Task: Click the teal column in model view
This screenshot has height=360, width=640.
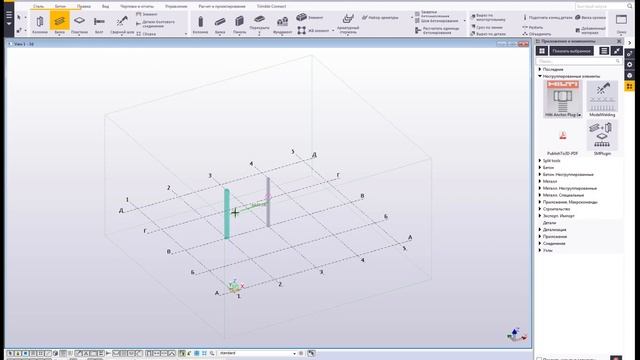Action: 227,213
